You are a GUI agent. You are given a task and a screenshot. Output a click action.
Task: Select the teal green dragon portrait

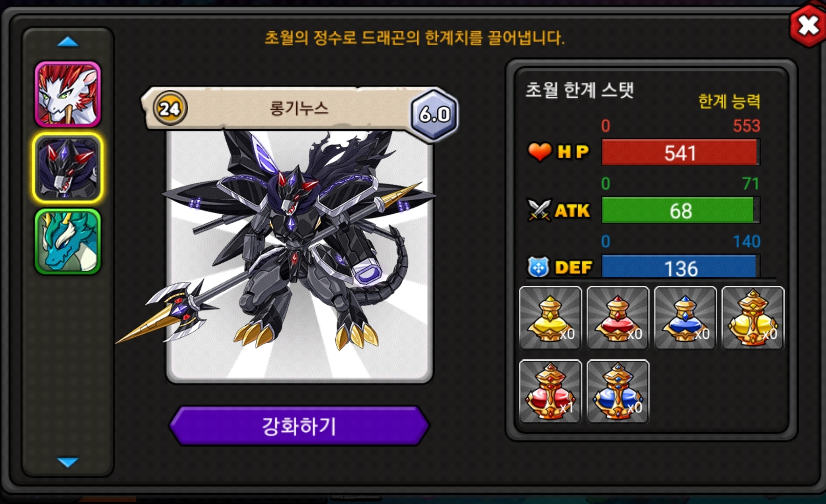(x=68, y=241)
